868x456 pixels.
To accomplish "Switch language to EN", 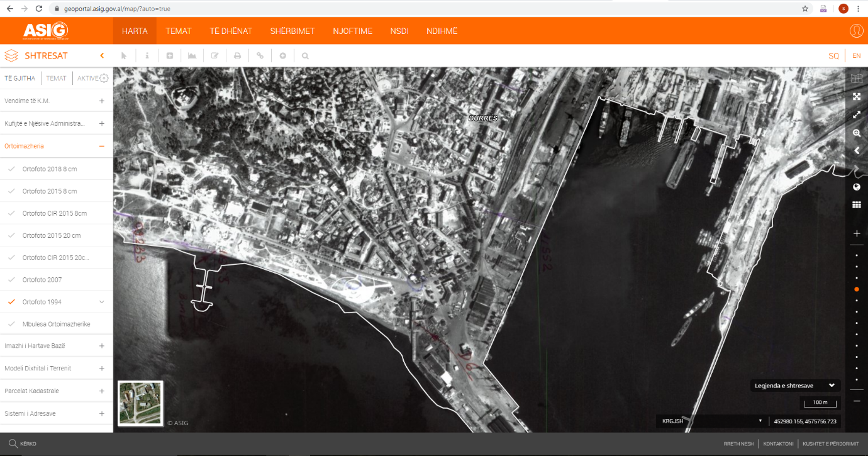I will click(x=856, y=56).
